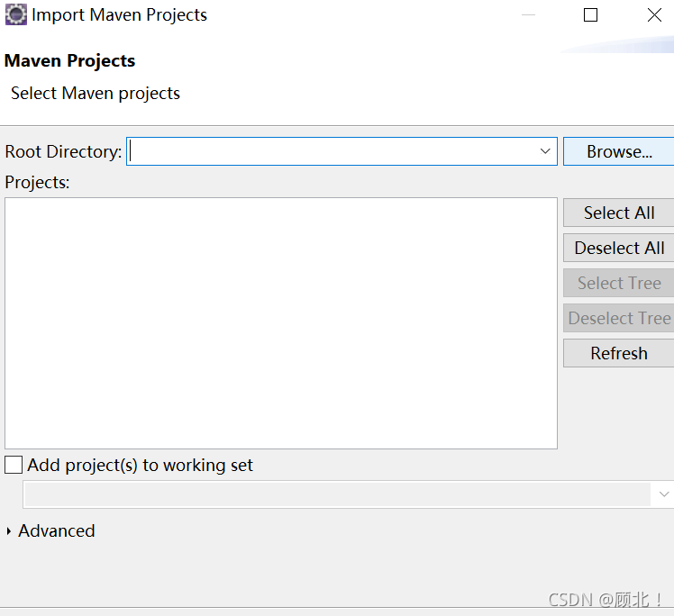This screenshot has height=616, width=674.
Task: Open the Root Directory dropdown arrow
Action: click(x=545, y=151)
